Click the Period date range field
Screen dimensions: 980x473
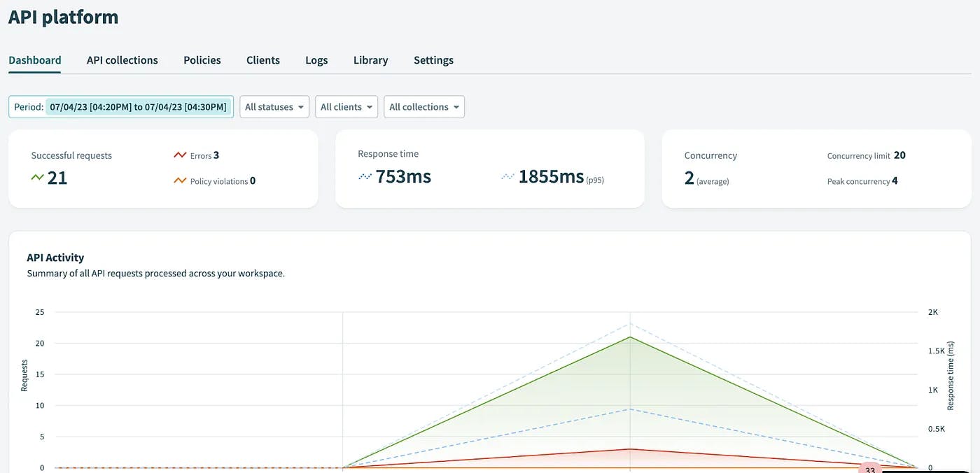point(138,107)
